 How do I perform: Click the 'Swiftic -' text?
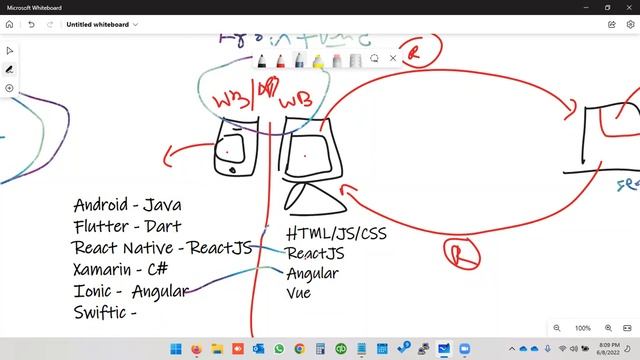point(105,313)
